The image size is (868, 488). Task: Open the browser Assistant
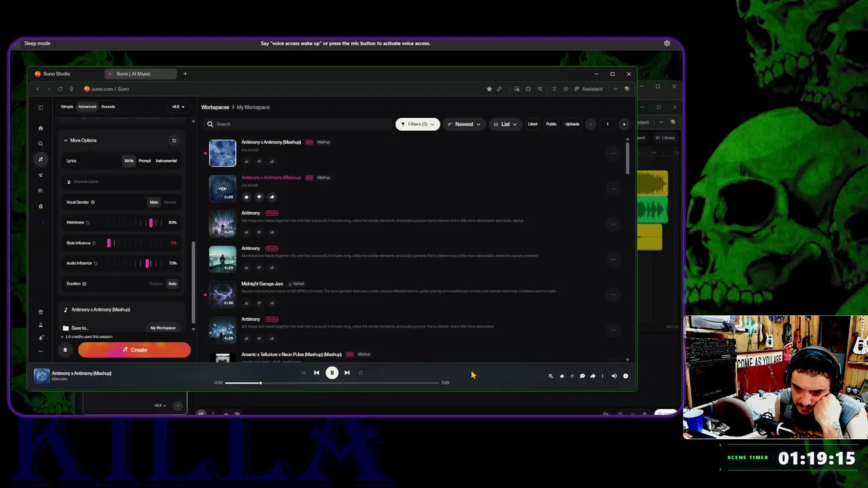click(x=589, y=89)
